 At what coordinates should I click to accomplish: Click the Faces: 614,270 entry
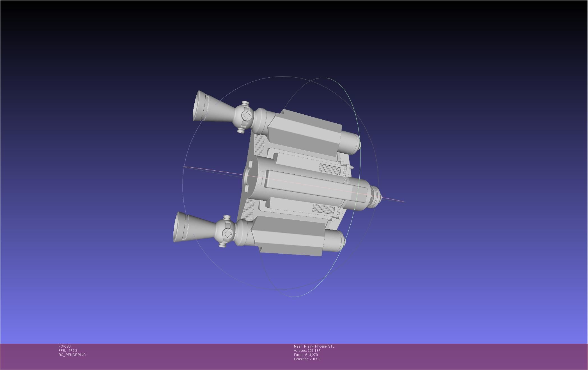(306, 355)
